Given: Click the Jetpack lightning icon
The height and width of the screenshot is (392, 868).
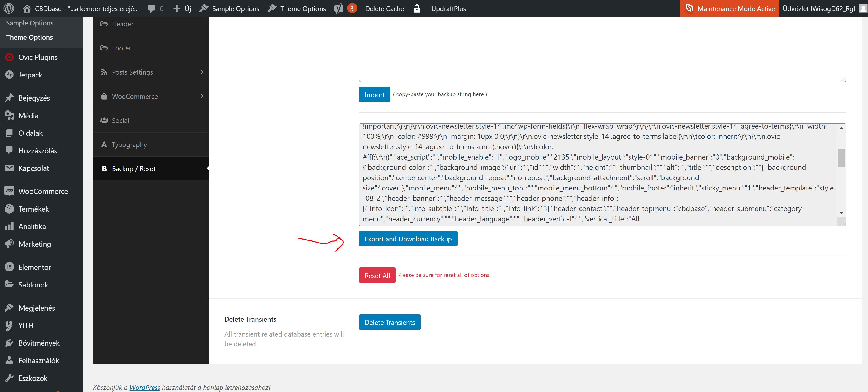Looking at the screenshot, I should tap(9, 75).
